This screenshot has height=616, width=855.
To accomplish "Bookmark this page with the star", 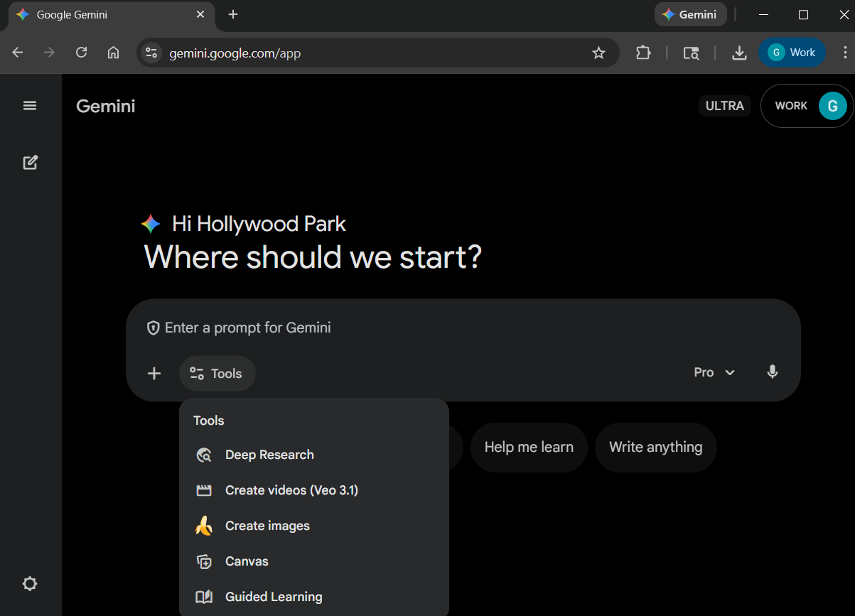I will pyautogui.click(x=598, y=53).
